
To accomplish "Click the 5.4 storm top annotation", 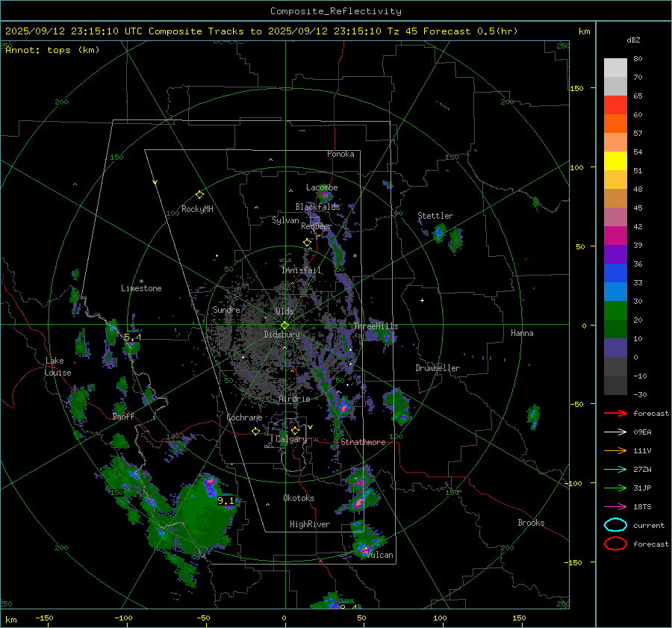I will [132, 338].
